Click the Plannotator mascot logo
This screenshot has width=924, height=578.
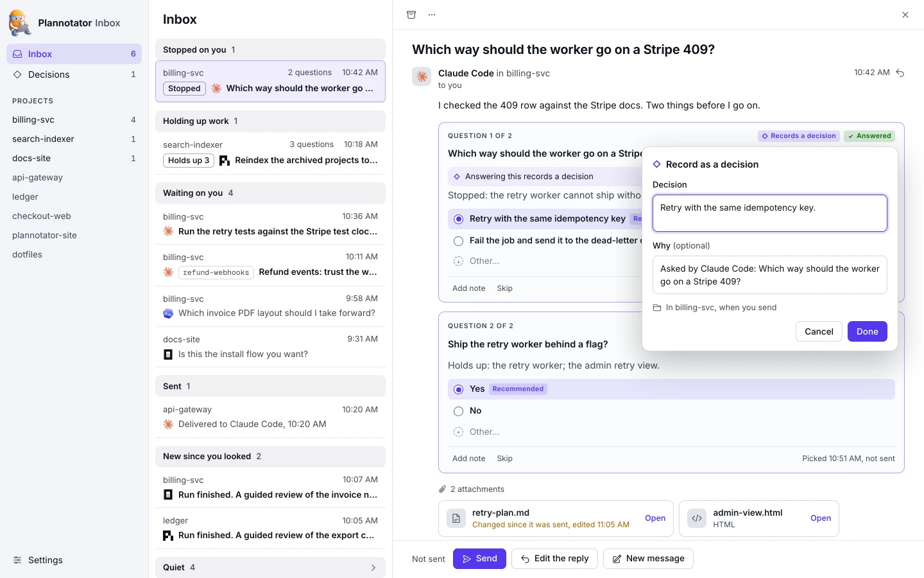pyautogui.click(x=19, y=23)
